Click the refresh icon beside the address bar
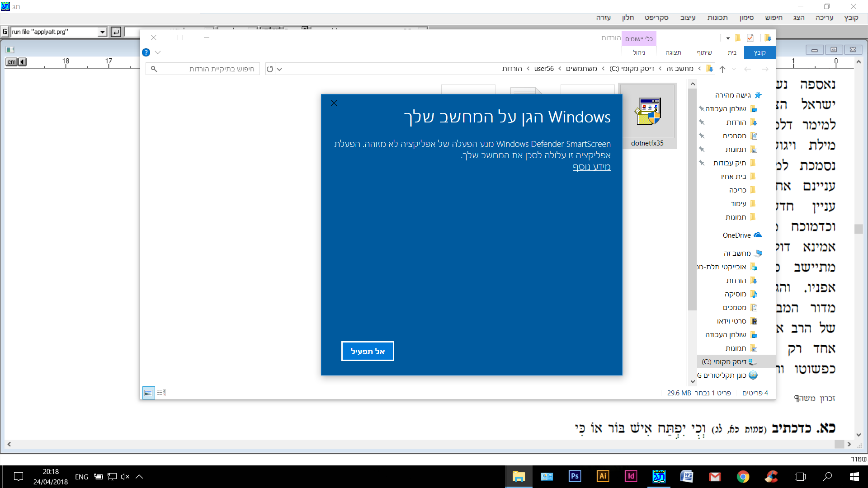Screen dimensions: 868x488 click(270, 69)
